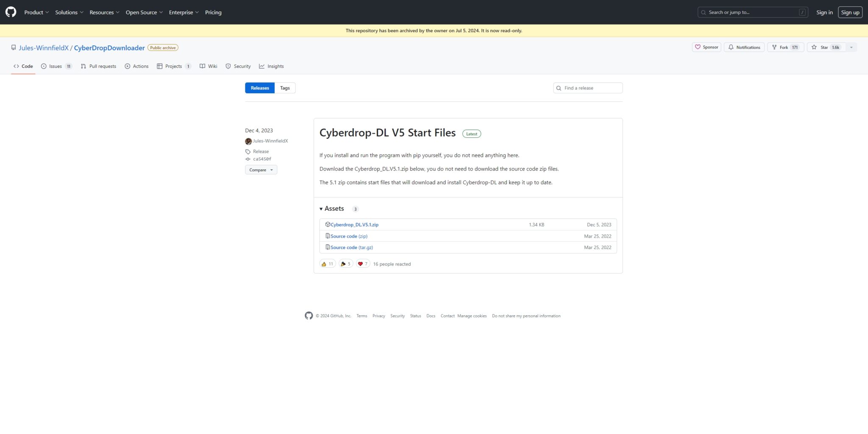Open the Insights tab
The image size is (868, 434).
point(271,66)
